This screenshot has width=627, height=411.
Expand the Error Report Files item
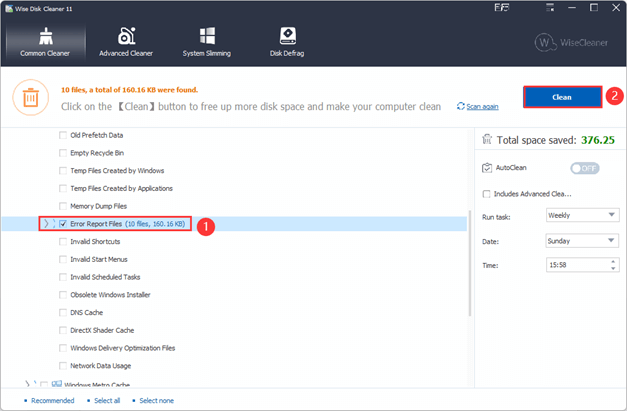pyautogui.click(x=46, y=223)
